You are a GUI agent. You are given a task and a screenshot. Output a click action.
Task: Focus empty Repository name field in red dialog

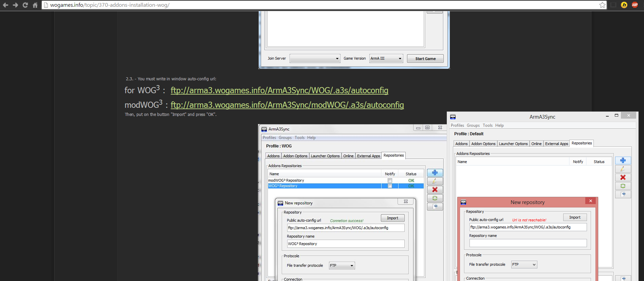pyautogui.click(x=528, y=243)
